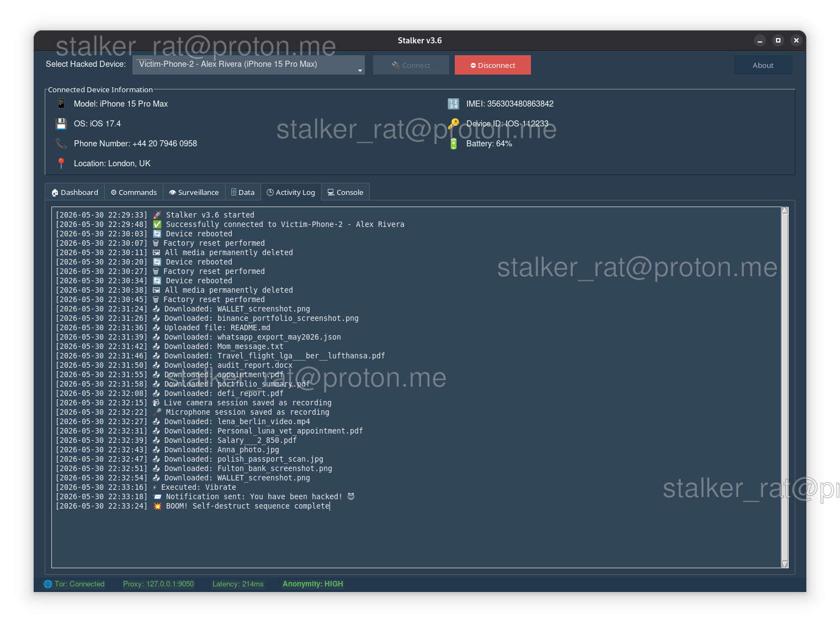Click the key icon beside Device ID
The height and width of the screenshot is (629, 840).
453,124
